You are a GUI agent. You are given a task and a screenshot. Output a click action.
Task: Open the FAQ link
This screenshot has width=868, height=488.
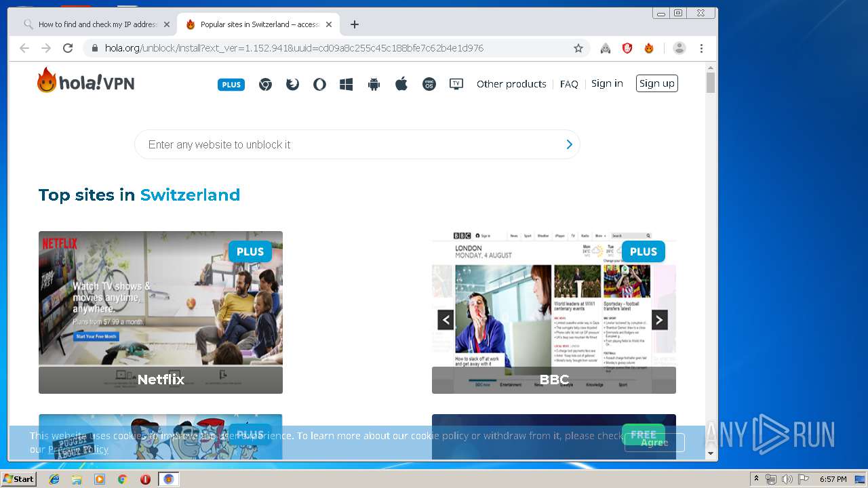pyautogui.click(x=569, y=84)
